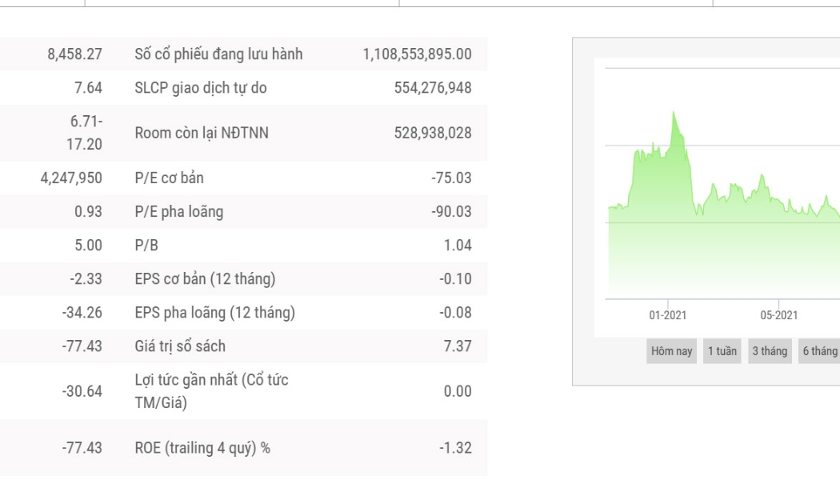Viewport: 840px width, 504px height.
Task: Click the book value 7.37
Action: (458, 346)
